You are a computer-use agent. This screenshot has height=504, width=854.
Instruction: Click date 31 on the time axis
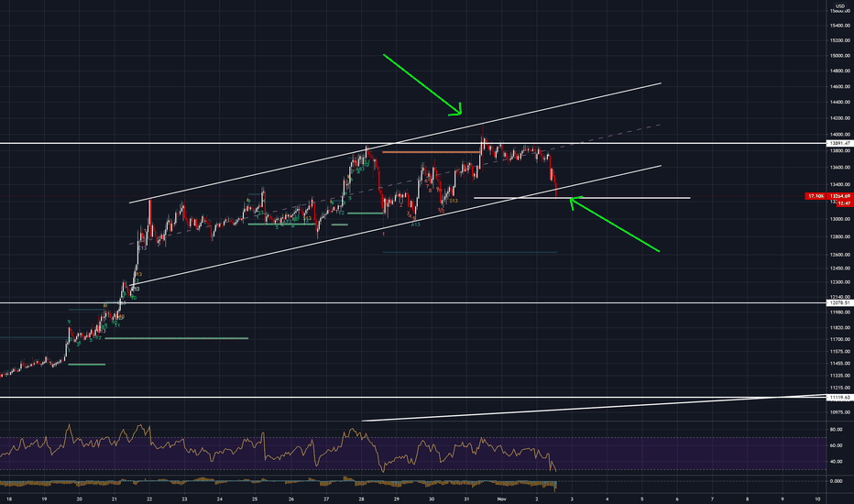[x=466, y=499]
